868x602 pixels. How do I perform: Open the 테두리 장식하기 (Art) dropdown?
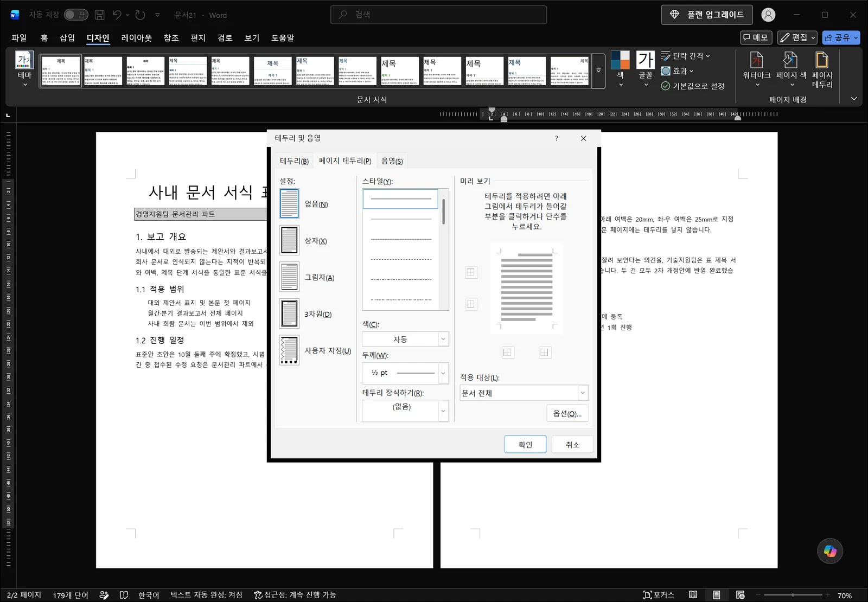(405, 411)
